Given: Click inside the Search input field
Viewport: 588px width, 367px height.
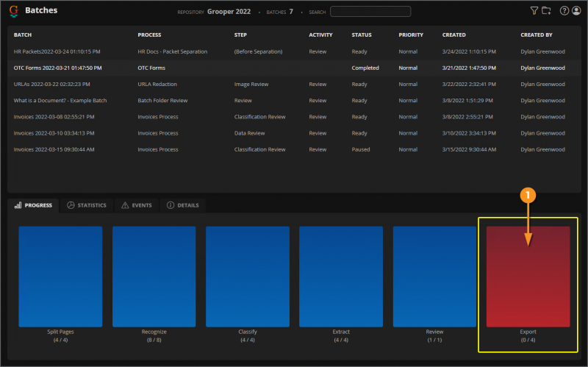Looking at the screenshot, I should (370, 11).
